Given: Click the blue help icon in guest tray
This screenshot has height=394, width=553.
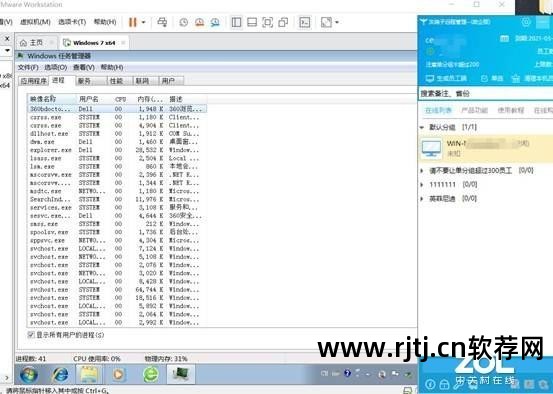Looking at the screenshot, I should click(347, 373).
